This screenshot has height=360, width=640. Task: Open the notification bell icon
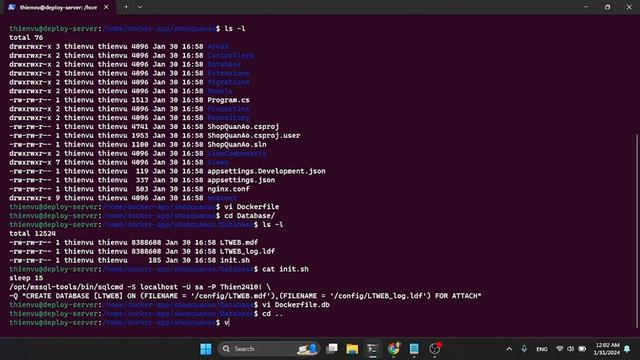(x=627, y=349)
